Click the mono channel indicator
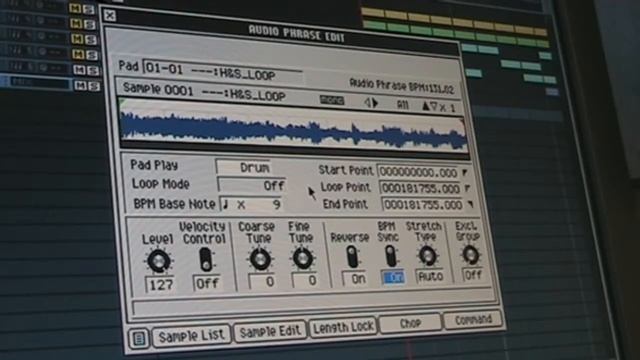The image size is (640, 360). click(332, 100)
